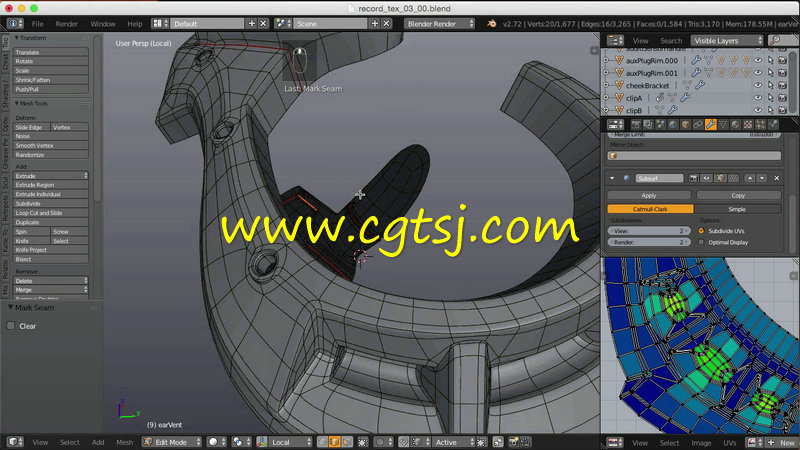This screenshot has height=450, width=800.
Task: Open the Render properties tab (camera icon)
Action: [x=636, y=124]
